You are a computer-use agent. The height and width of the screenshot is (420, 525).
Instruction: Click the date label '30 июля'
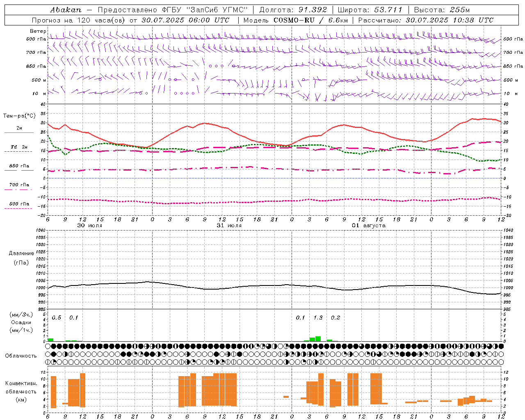(90, 226)
